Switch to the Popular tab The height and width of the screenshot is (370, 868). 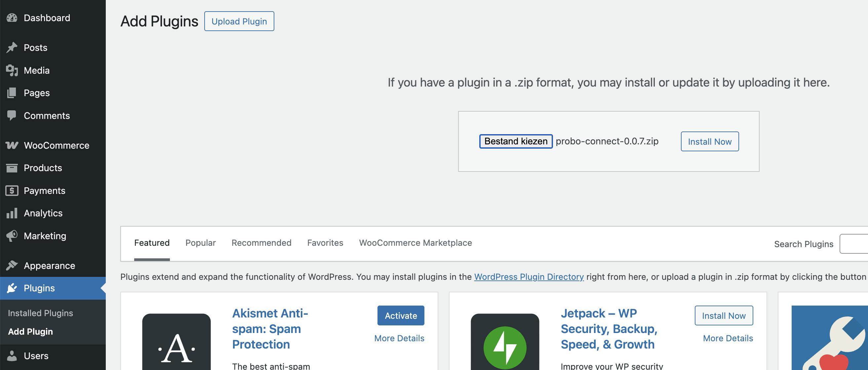pos(201,243)
